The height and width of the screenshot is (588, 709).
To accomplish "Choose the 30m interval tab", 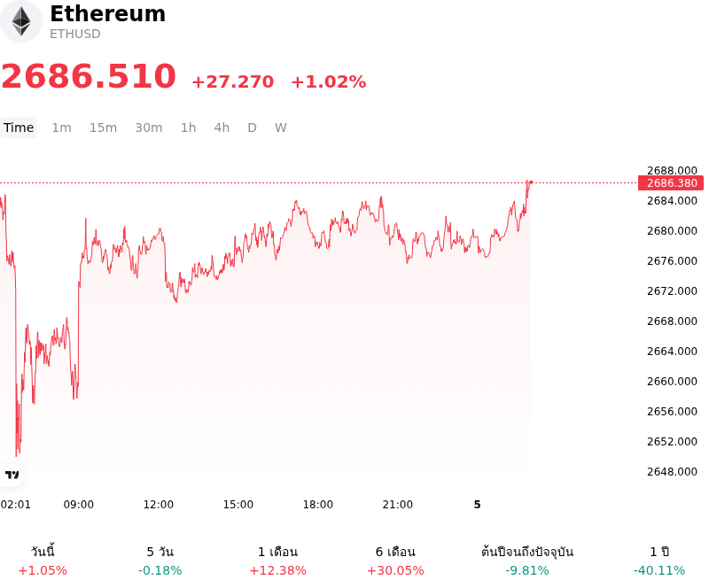I will pyautogui.click(x=149, y=128).
